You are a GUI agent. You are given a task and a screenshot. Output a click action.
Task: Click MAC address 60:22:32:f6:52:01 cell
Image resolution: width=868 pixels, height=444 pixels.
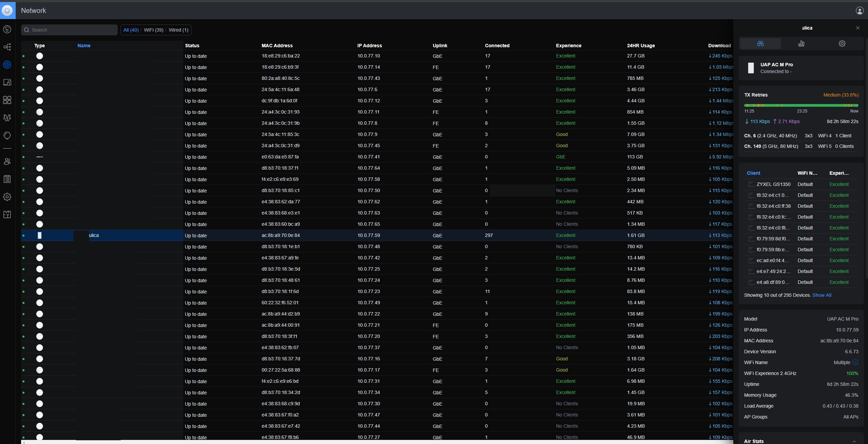click(x=280, y=303)
